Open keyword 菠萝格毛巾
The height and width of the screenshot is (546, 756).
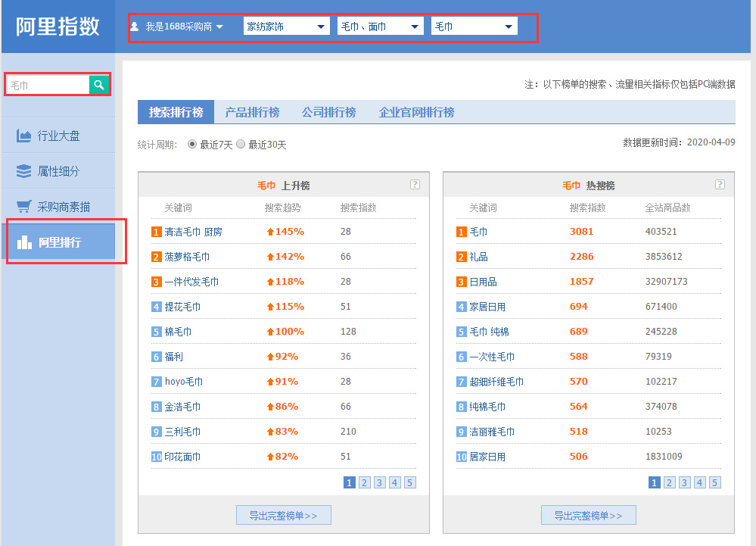[x=187, y=257]
